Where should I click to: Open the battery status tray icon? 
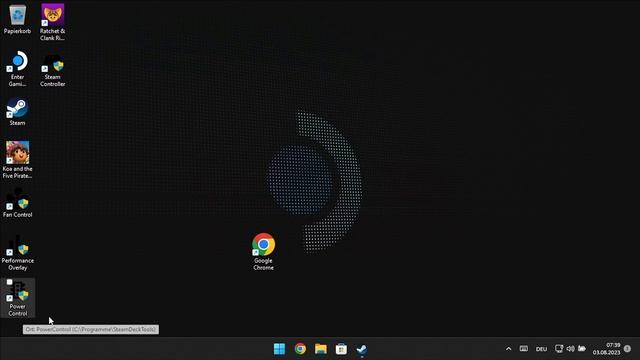point(582,349)
